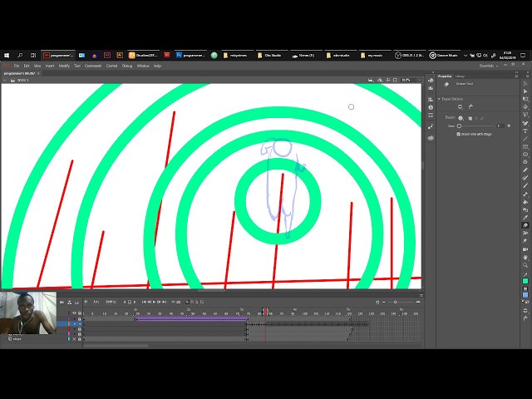Toggle the camera layer button in timeline
Viewport: 532px width, 399px height.
coord(62,302)
